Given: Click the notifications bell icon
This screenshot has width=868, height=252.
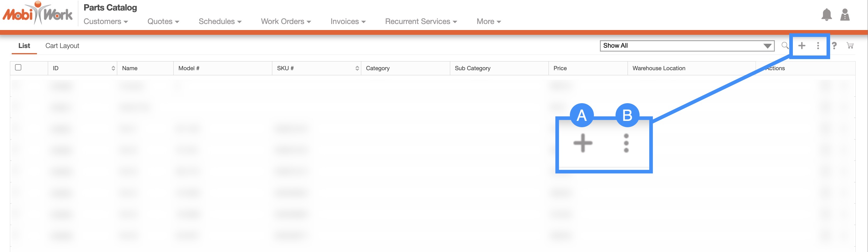Looking at the screenshot, I should [826, 15].
